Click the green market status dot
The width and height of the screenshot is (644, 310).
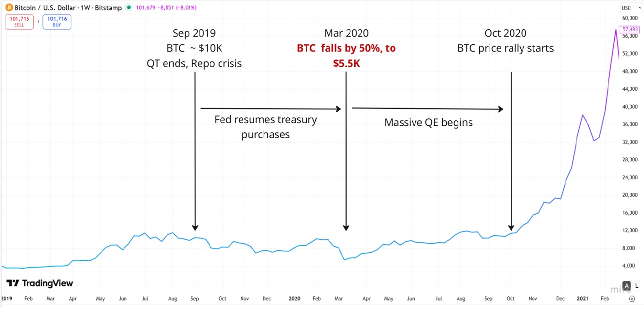click(129, 8)
